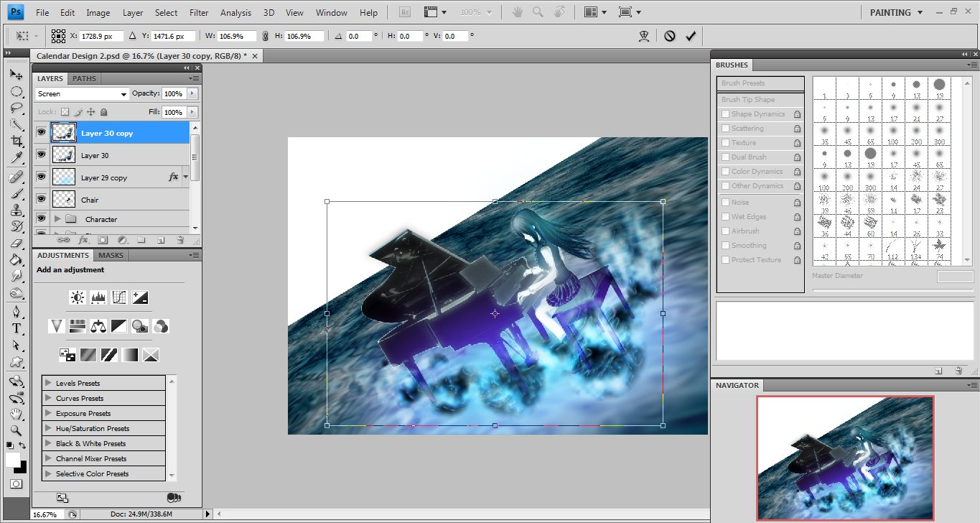Cancel the transform in options bar

[670, 35]
